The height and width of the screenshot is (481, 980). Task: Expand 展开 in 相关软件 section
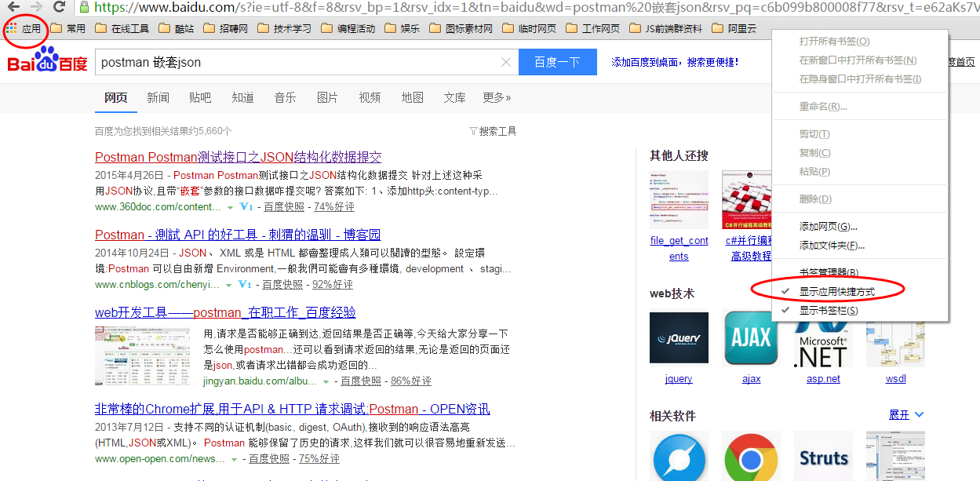click(x=906, y=414)
